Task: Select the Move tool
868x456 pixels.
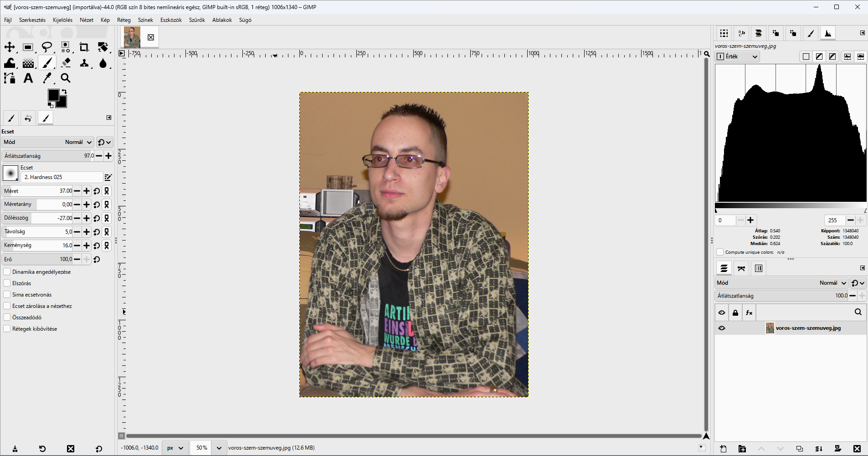Action: point(10,47)
